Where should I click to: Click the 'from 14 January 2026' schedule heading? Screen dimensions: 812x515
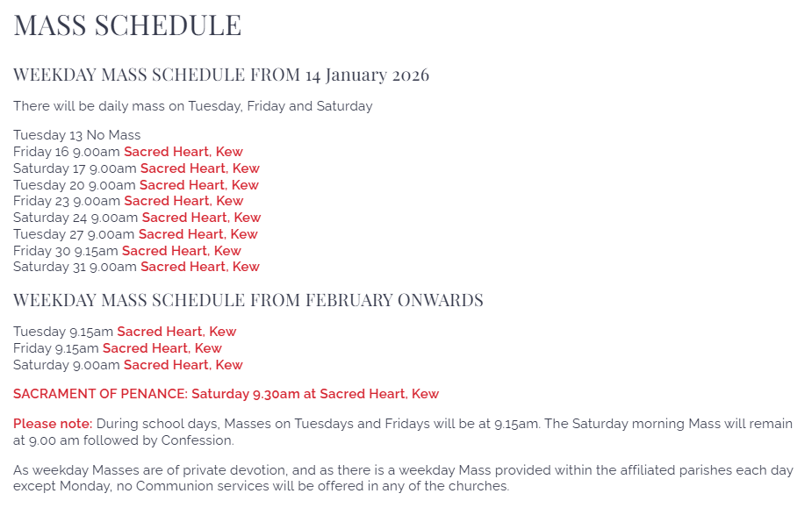pyautogui.click(x=221, y=75)
